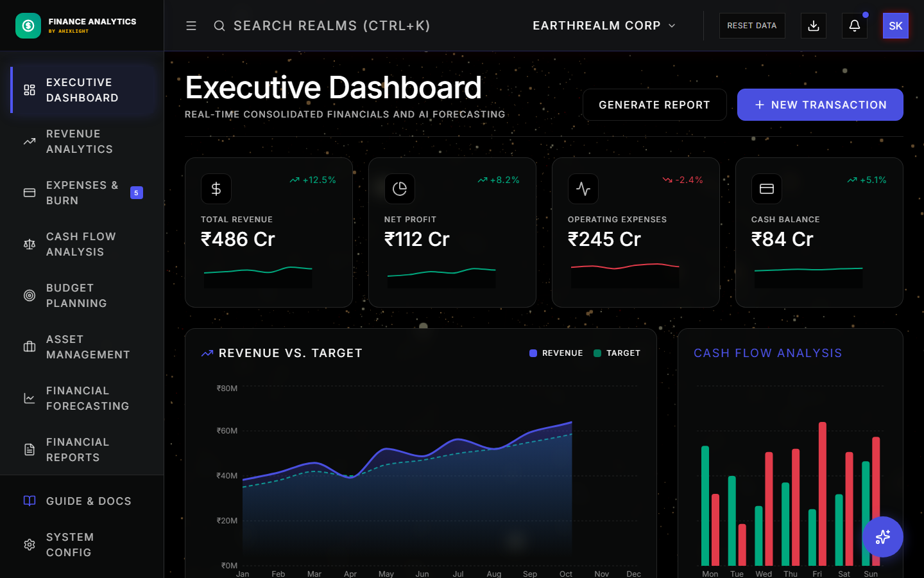Click New Transaction button
The height and width of the screenshot is (578, 924).
click(x=820, y=105)
